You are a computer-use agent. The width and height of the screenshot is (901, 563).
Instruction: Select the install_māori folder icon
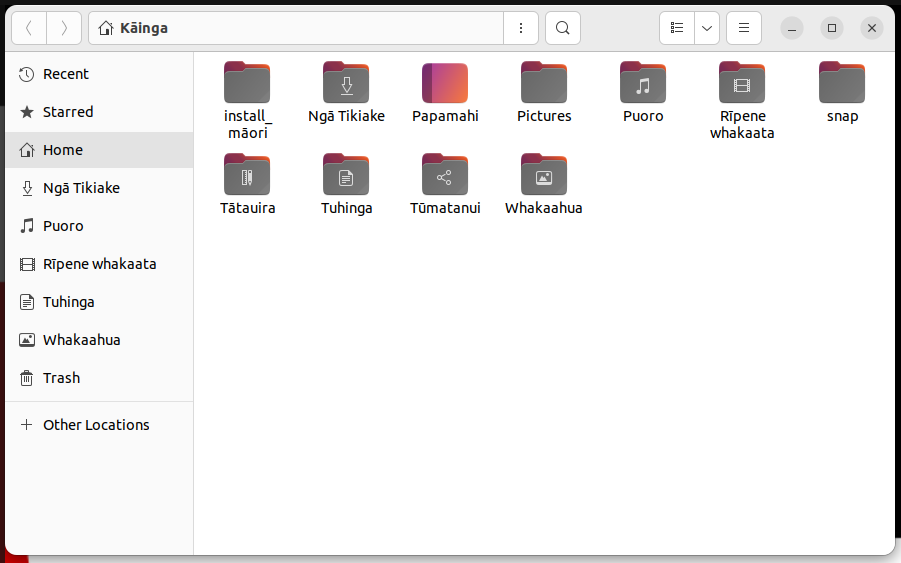pyautogui.click(x=247, y=82)
